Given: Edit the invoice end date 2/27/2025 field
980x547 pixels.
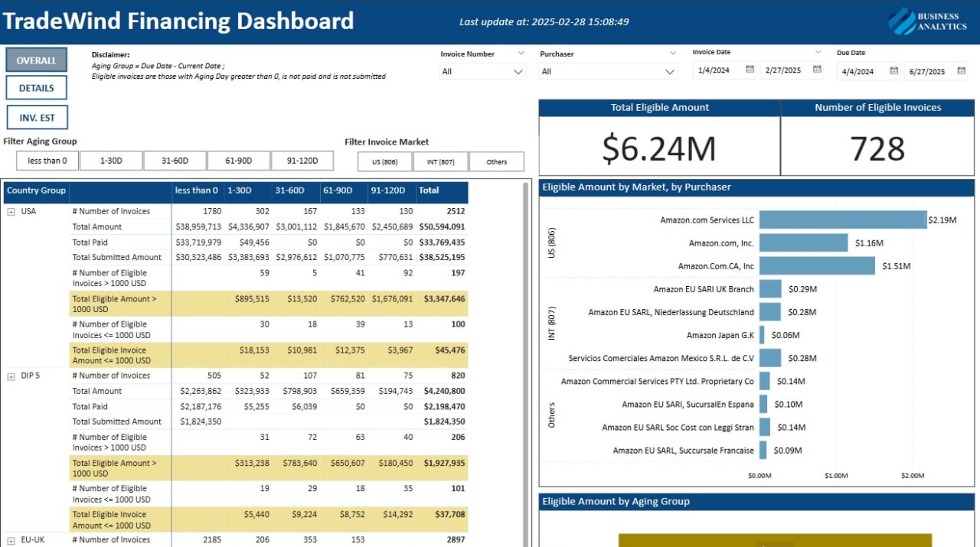Looking at the screenshot, I should (785, 70).
